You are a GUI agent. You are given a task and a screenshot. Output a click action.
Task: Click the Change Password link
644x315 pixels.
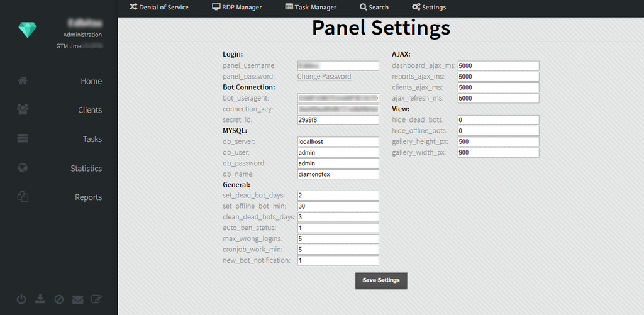324,76
